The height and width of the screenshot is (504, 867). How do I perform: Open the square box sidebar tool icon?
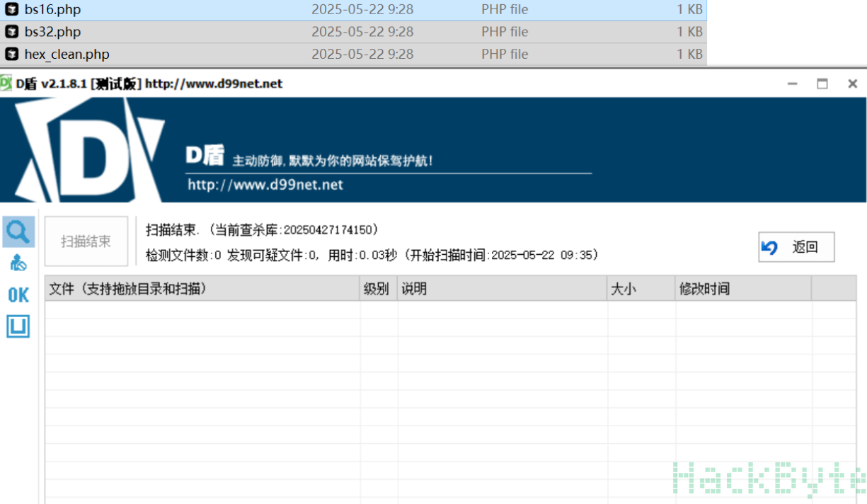click(x=18, y=326)
